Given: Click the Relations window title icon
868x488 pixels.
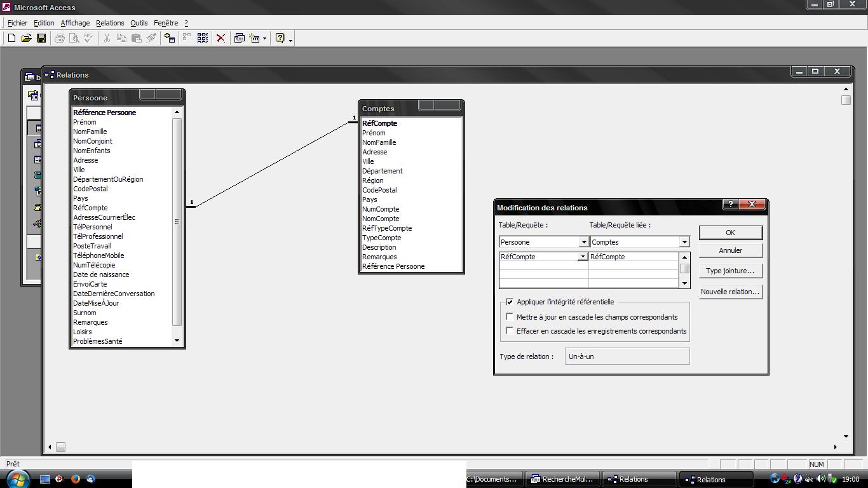Looking at the screenshot, I should (x=50, y=74).
